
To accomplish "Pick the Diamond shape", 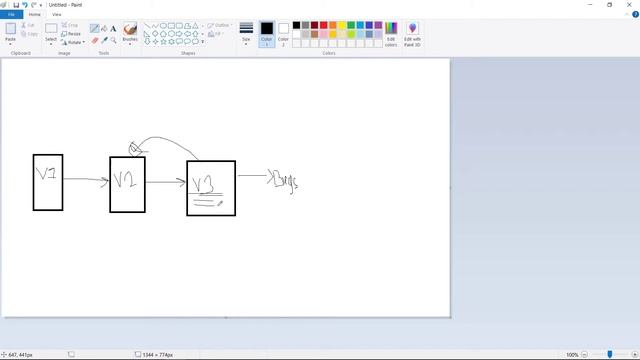I will point(155,33).
